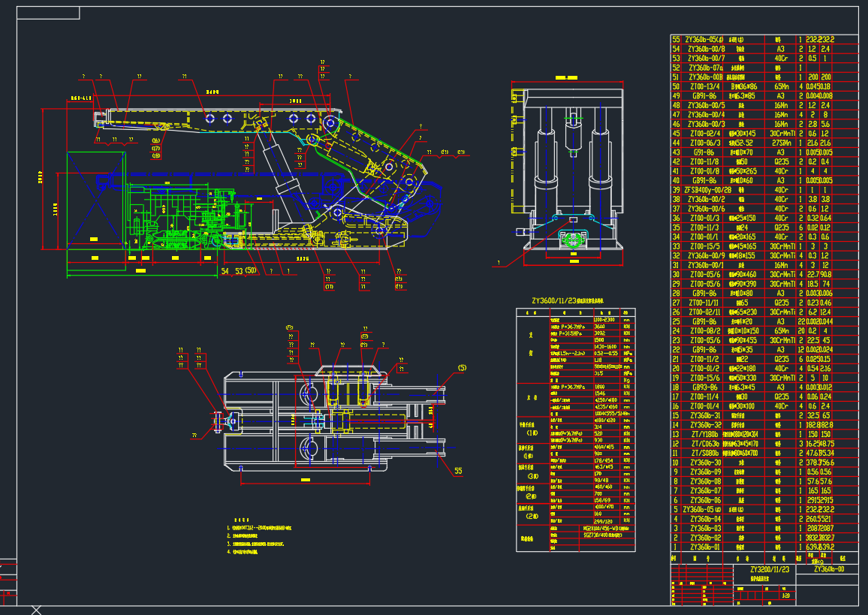The image size is (868, 615).
Task: Select ZT00-02/4 in row 45
Action: click(x=705, y=134)
